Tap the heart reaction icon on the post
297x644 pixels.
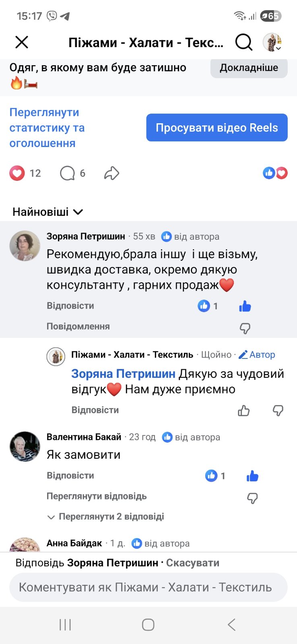pos(17,173)
